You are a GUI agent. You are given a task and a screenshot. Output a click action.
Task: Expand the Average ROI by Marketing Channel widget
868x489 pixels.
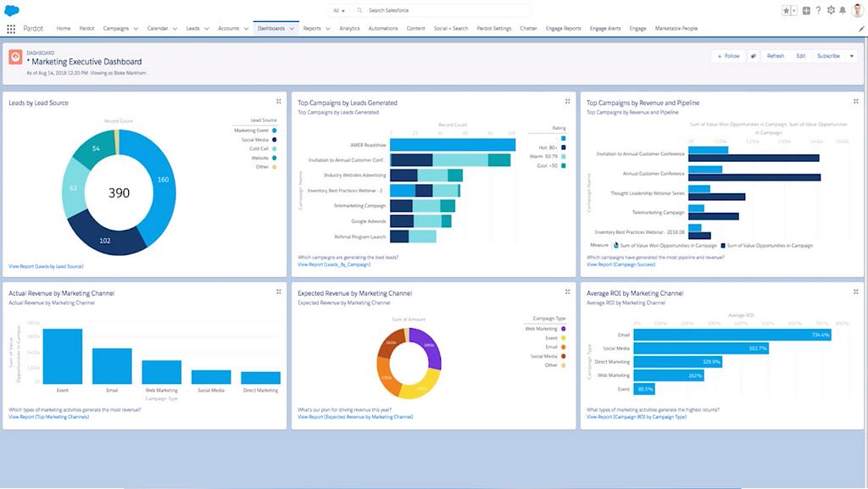857,292
